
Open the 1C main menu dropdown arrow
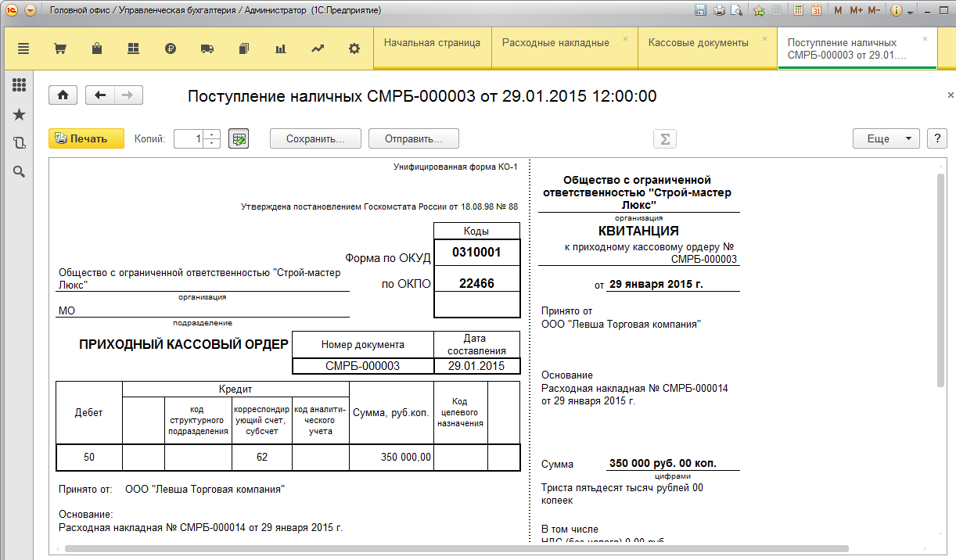point(31,11)
